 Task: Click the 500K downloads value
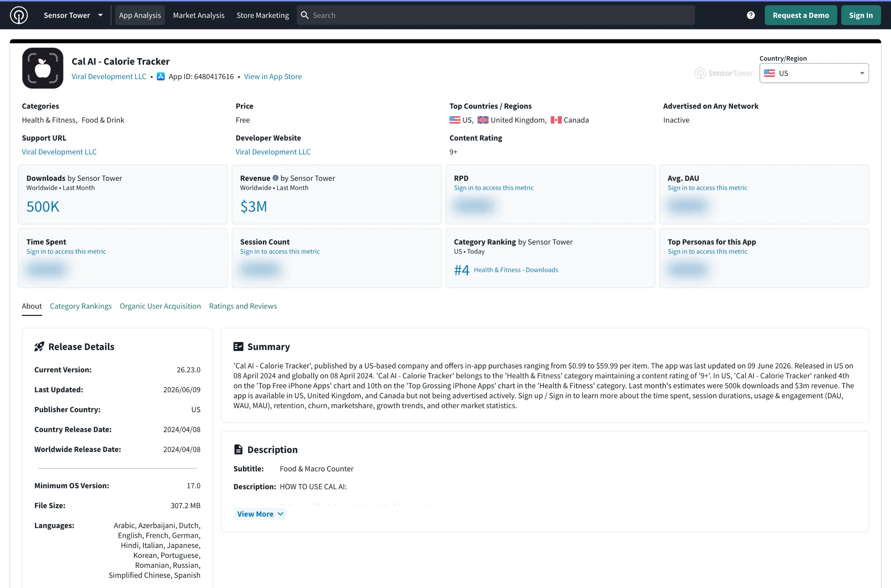43,207
